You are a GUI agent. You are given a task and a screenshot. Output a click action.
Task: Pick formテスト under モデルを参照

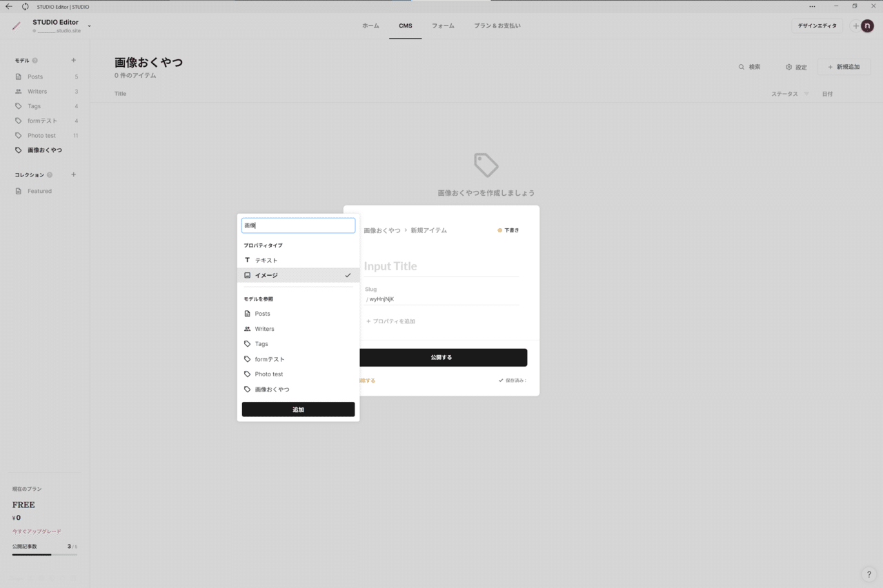[298, 359]
